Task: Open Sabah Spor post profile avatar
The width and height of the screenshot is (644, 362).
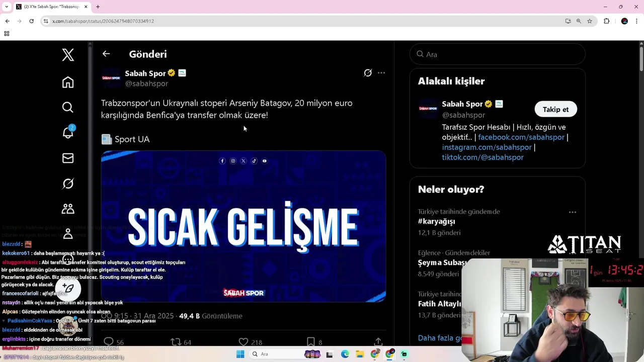Action: coord(111,78)
